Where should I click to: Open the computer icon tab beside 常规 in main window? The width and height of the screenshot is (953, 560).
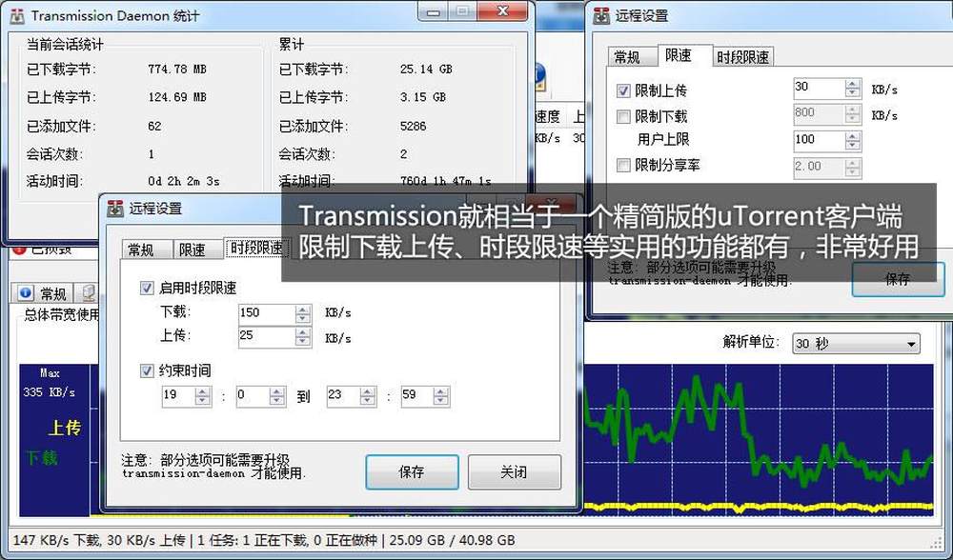[x=89, y=293]
